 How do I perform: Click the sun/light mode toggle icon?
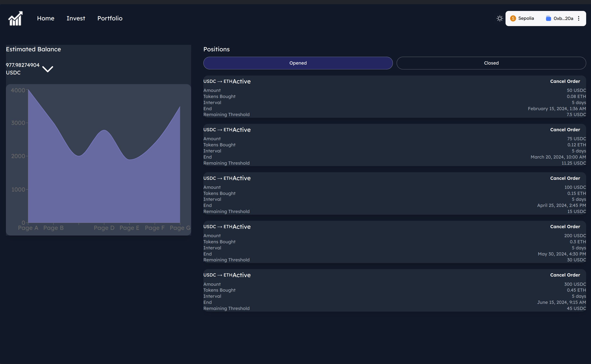pos(499,18)
